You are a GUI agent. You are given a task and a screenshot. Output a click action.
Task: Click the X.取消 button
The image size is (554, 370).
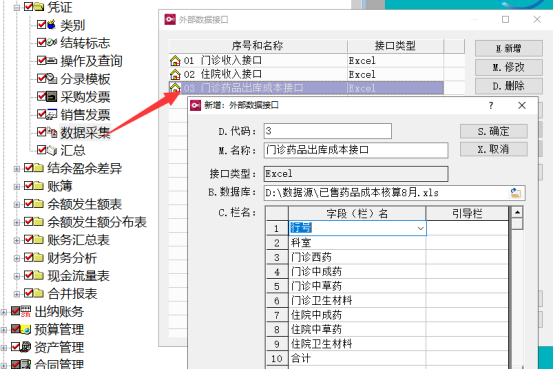(493, 149)
